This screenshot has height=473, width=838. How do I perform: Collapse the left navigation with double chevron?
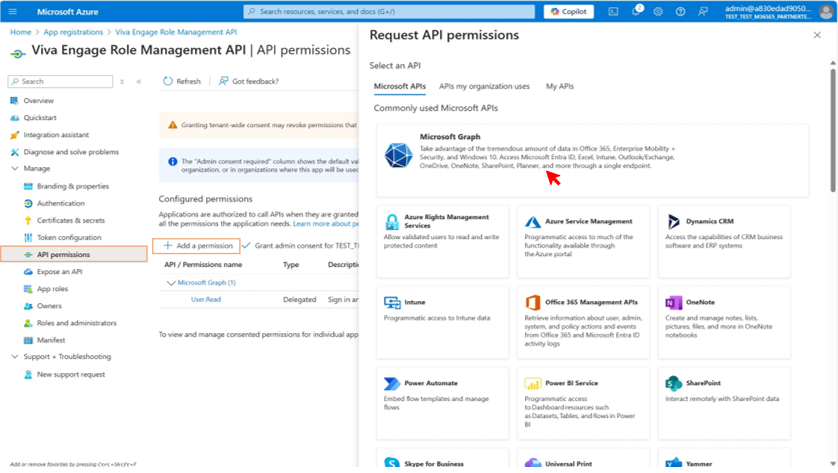coord(139,81)
